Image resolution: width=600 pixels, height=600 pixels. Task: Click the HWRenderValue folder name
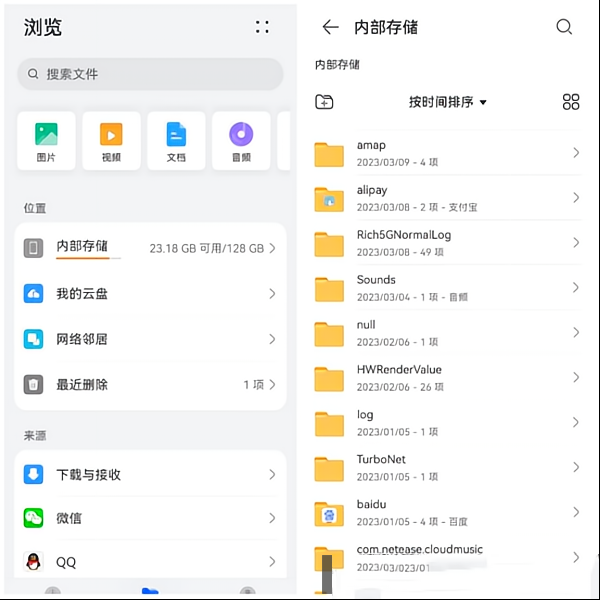399,370
